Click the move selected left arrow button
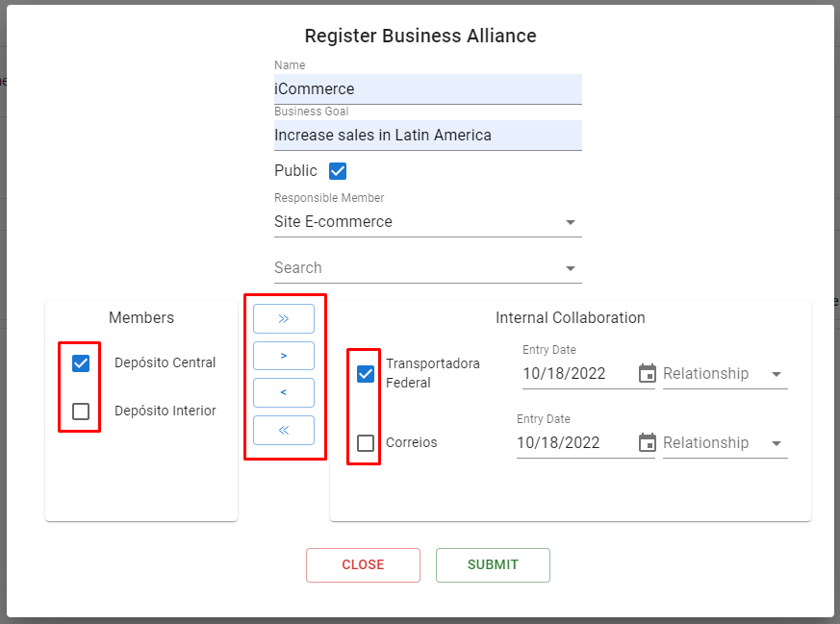This screenshot has width=840, height=624. [284, 393]
